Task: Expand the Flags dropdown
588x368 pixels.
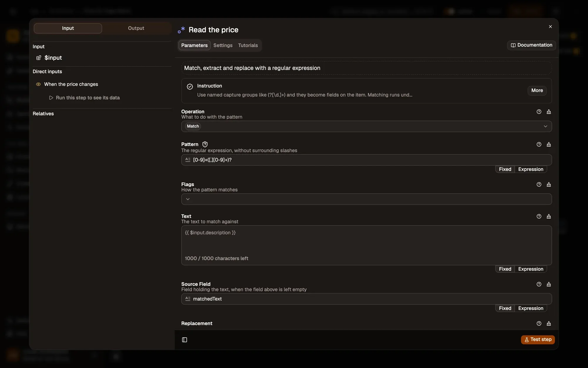Action: point(366,199)
